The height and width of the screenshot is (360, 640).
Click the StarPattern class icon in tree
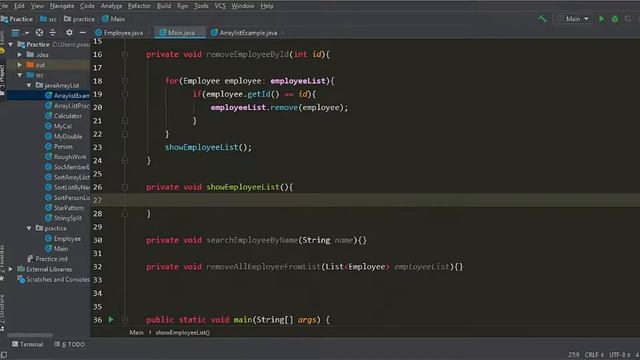click(x=49, y=208)
